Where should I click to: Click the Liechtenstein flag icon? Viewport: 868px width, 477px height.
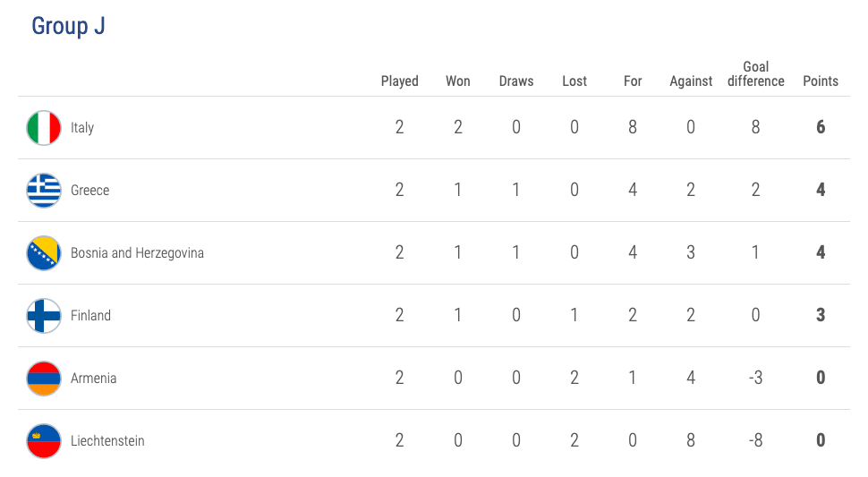[44, 441]
